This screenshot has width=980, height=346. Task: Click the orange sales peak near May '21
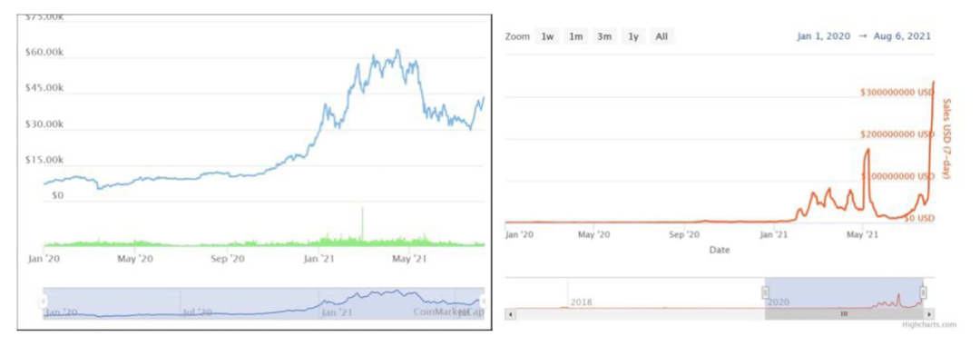(x=867, y=150)
